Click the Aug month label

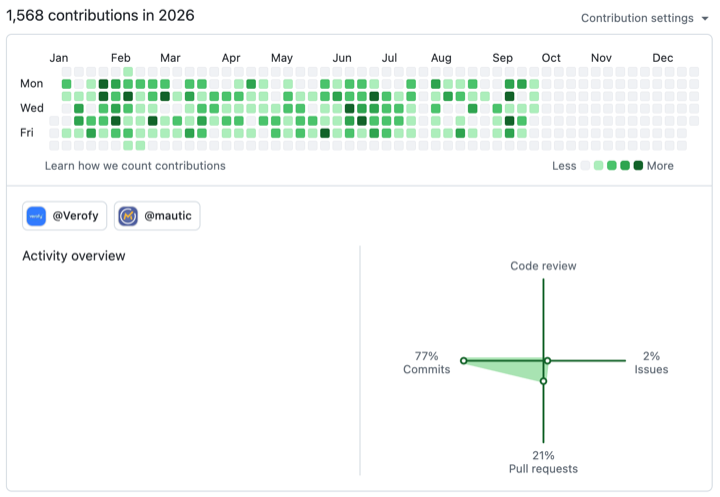coord(441,58)
